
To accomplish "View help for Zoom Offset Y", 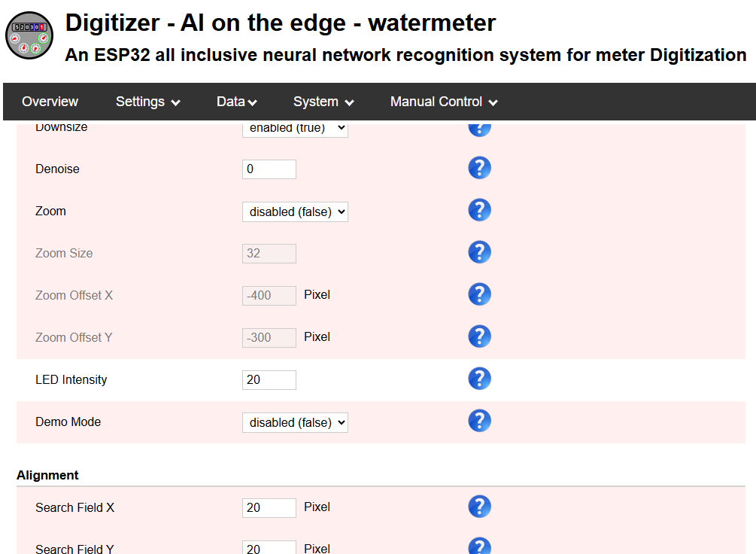I will (479, 336).
